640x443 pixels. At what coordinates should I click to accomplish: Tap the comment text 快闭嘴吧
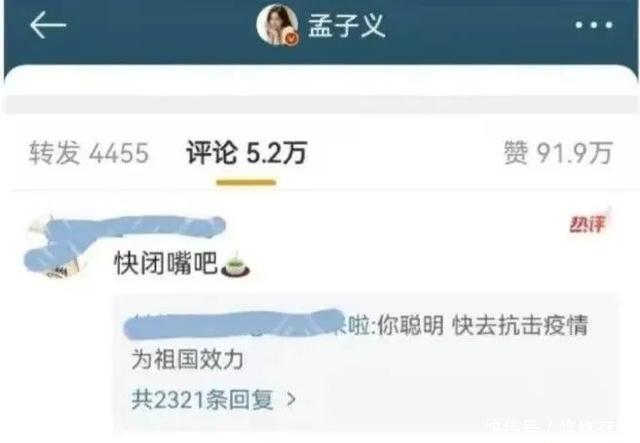click(166, 263)
